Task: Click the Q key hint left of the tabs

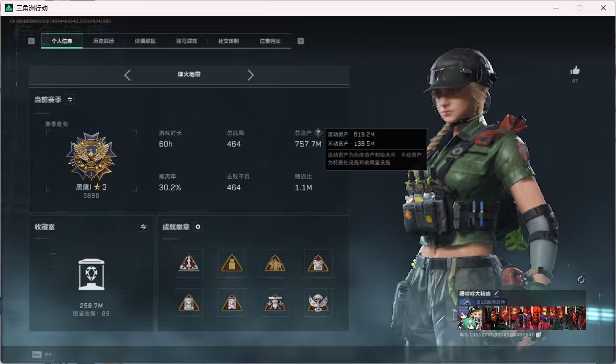Action: point(31,41)
